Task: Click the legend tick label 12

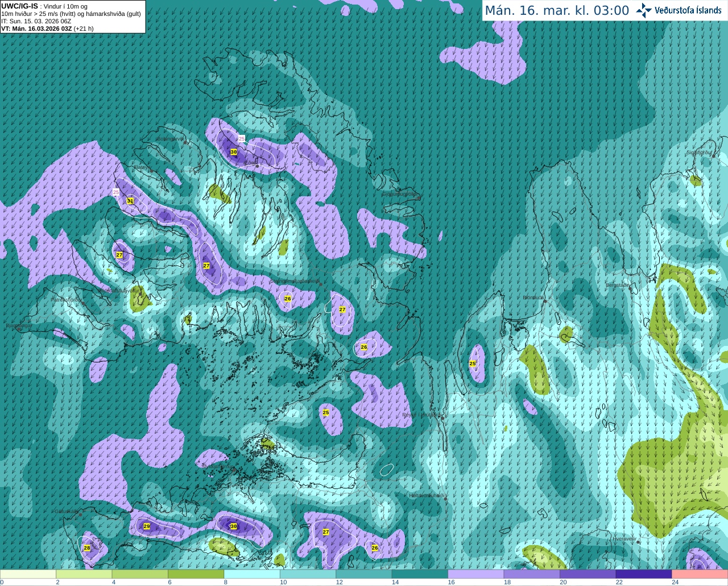Action: [x=339, y=582]
